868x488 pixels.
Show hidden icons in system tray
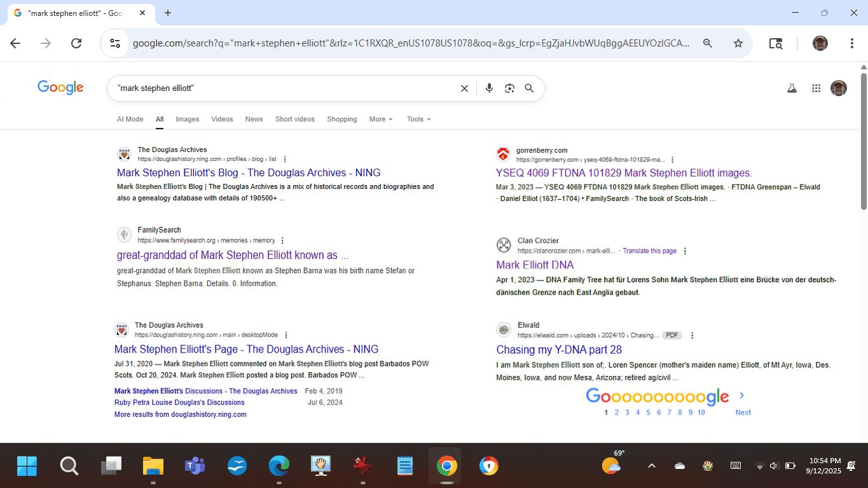pos(651,466)
